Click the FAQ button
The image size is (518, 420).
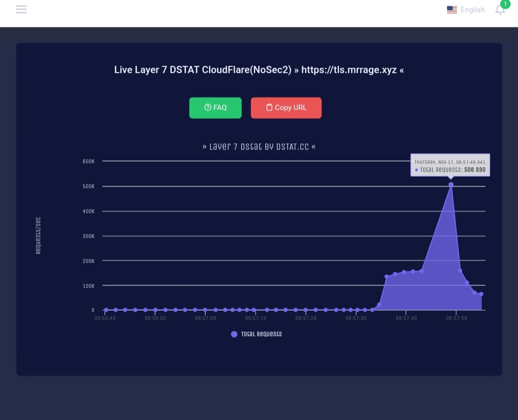point(215,108)
